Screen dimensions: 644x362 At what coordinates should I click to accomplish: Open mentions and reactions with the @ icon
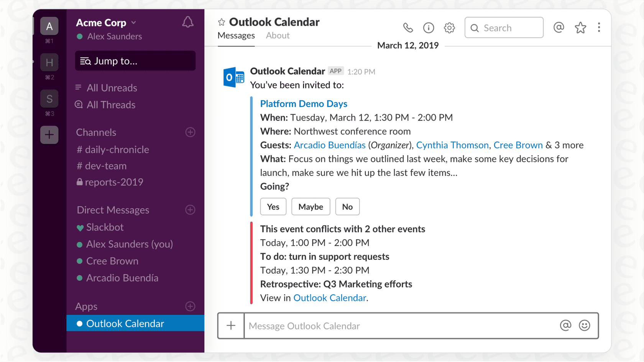tap(559, 27)
